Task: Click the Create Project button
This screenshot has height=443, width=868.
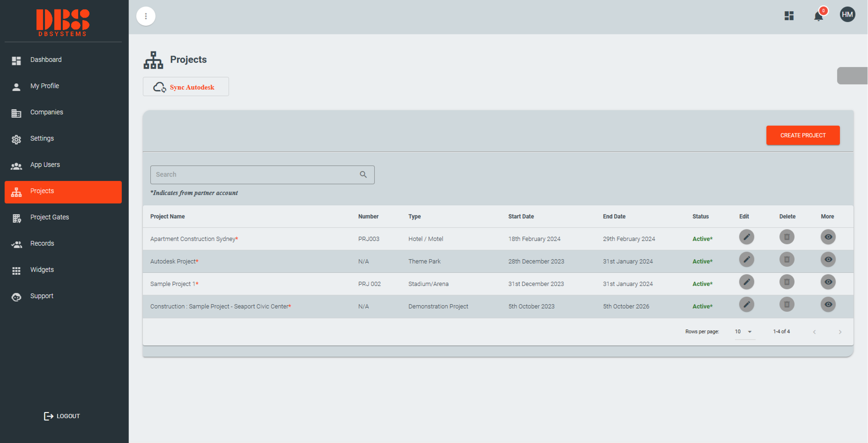Action: (x=803, y=135)
